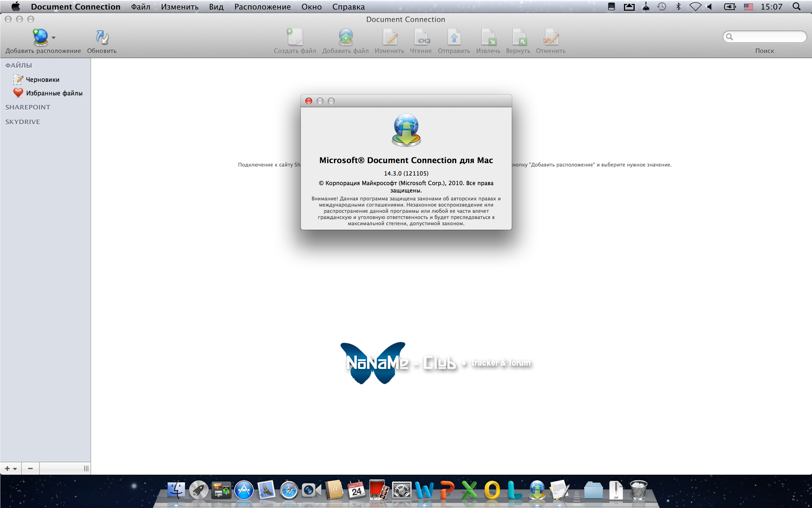Screen dimensions: 812x508
Task: Click the version text 14.3.0 (121105)
Action: (x=406, y=173)
